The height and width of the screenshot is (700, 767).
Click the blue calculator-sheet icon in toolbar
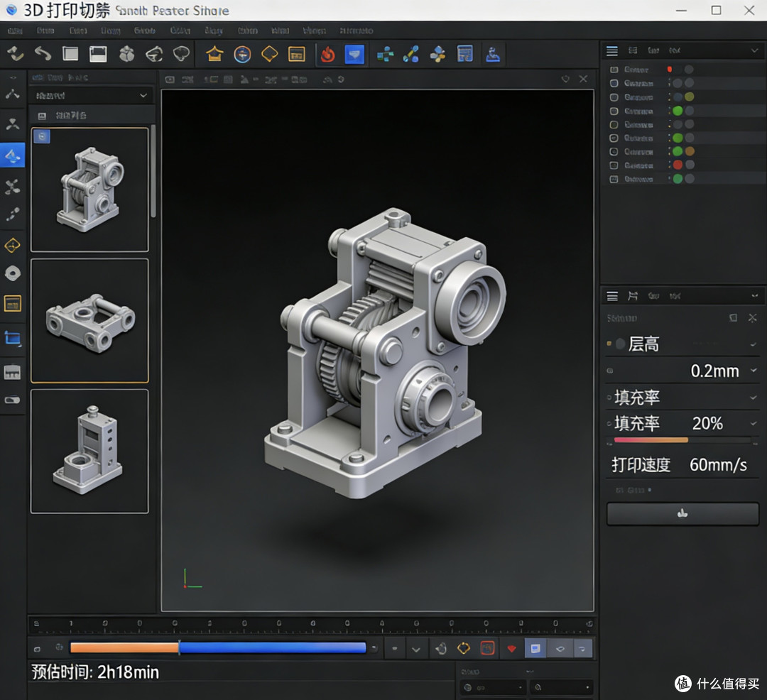tap(464, 54)
